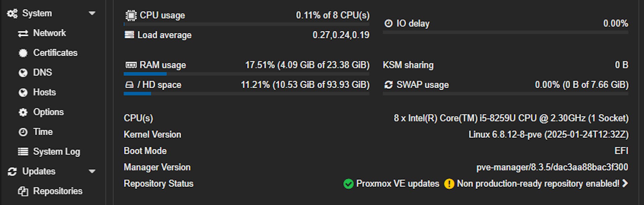Open the Certificates page

(55, 53)
